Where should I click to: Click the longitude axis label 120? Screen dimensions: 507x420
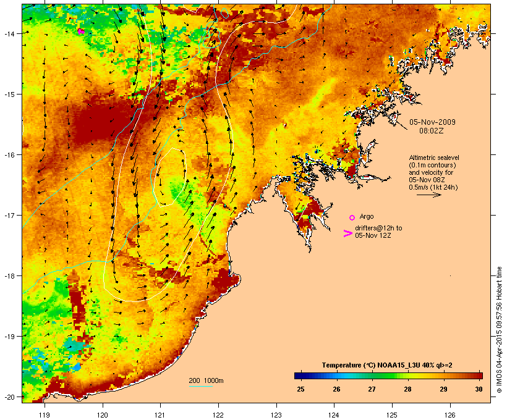pos(103,415)
